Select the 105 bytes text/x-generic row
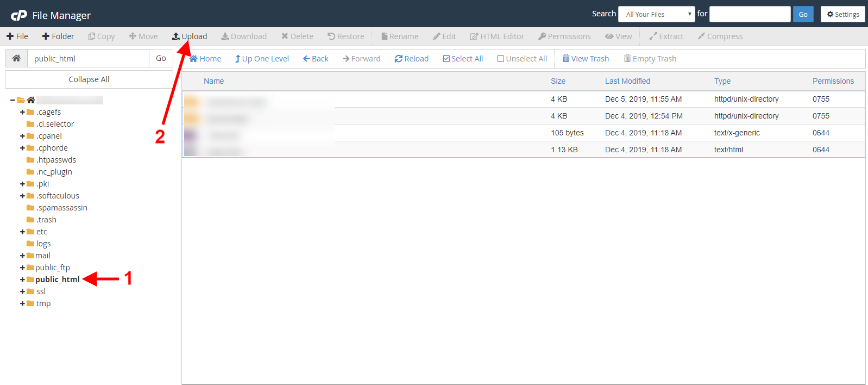The height and width of the screenshot is (385, 868). pyautogui.click(x=524, y=133)
